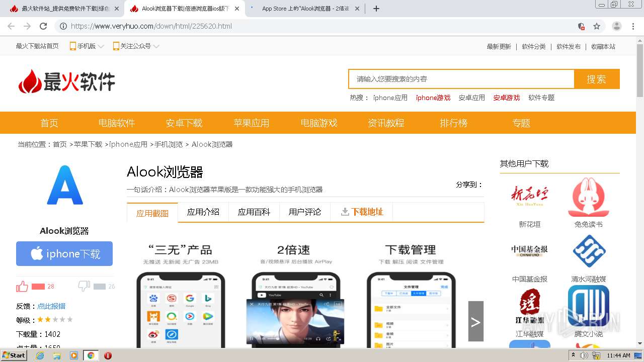Open 电脑游戏 nav item

[319, 123]
